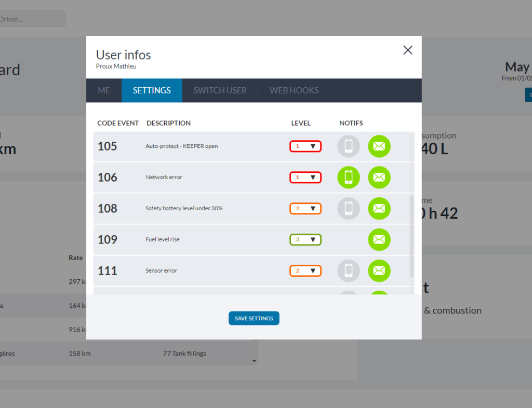The image size is (532, 408).
Task: Disable phone notification for Network error
Action: (349, 177)
